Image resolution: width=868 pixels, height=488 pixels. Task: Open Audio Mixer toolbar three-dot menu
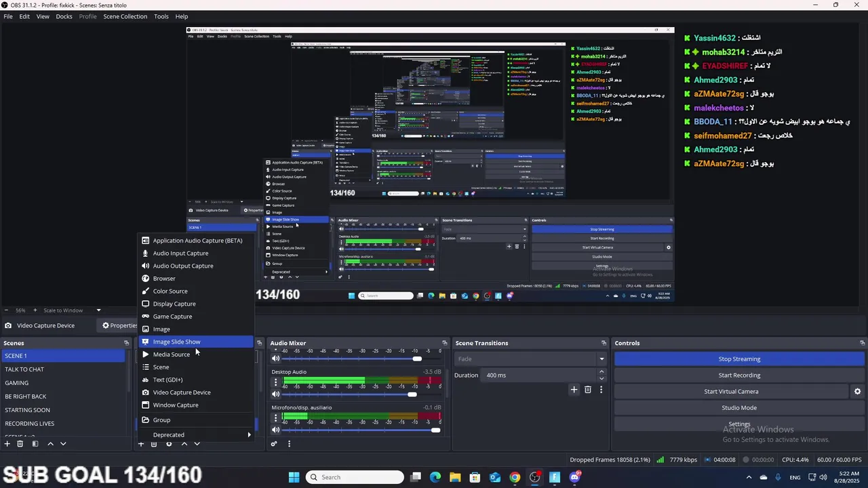289,444
